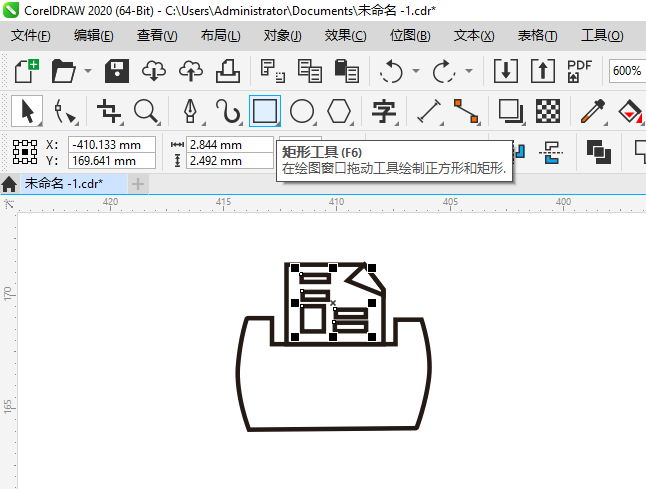Select the Ellipse tool
This screenshot has width=646, height=489.
302,111
